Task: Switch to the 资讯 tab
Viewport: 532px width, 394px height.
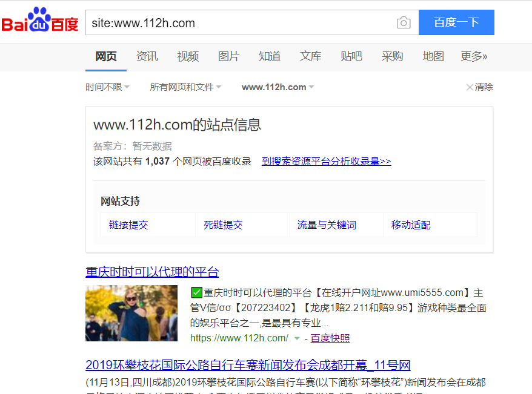Action: click(x=147, y=56)
